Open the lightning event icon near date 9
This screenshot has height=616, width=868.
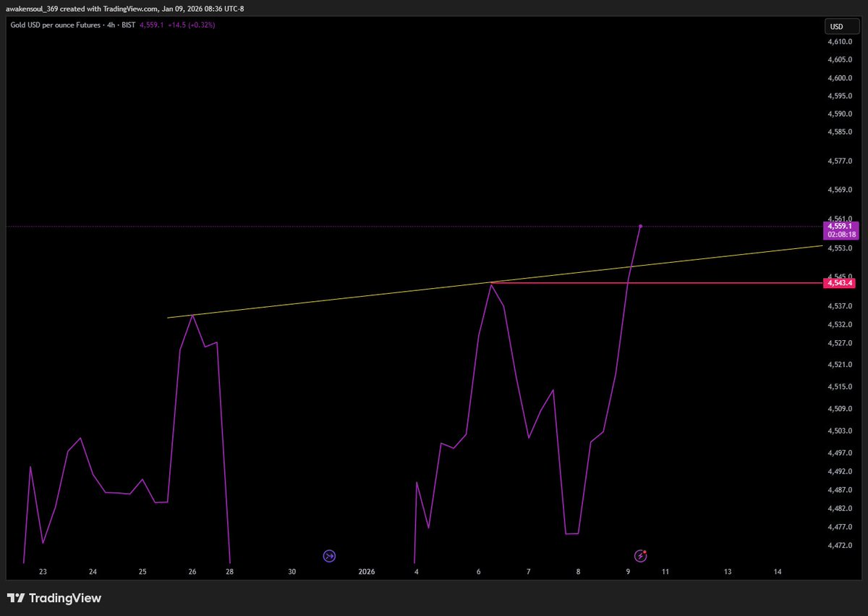(641, 556)
